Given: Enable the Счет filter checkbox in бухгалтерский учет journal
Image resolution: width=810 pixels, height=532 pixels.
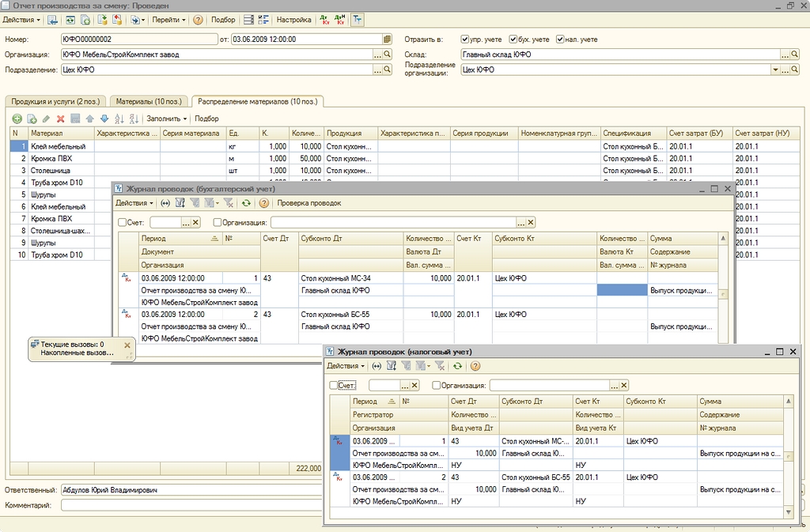Looking at the screenshot, I should [122, 223].
